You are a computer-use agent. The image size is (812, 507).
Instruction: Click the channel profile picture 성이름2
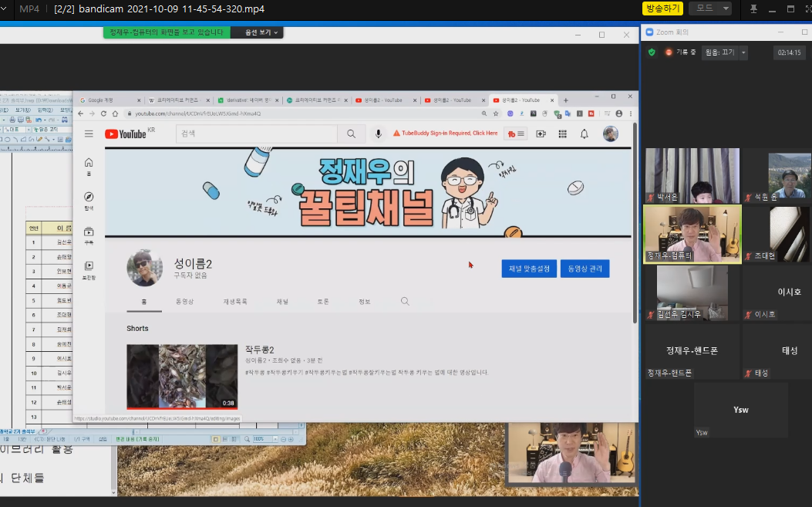point(144,268)
